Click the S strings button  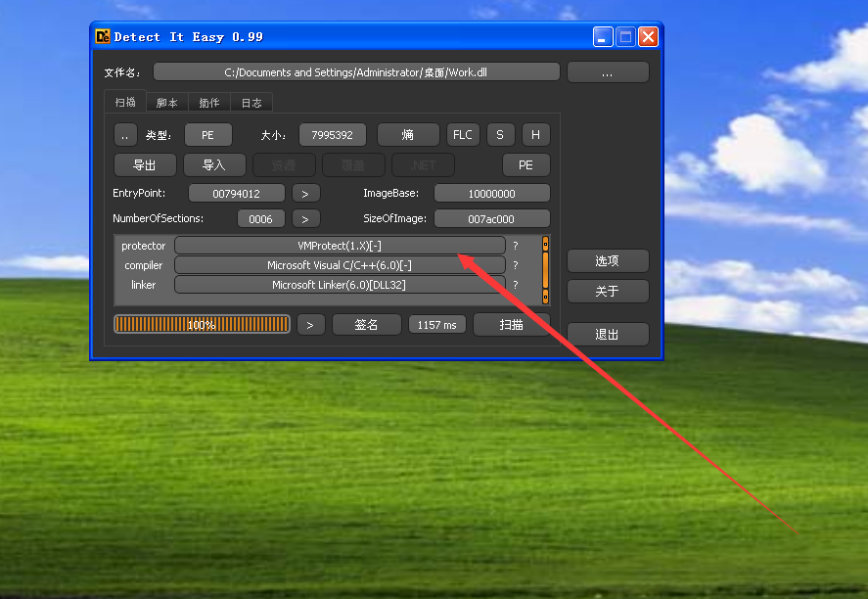[x=500, y=134]
